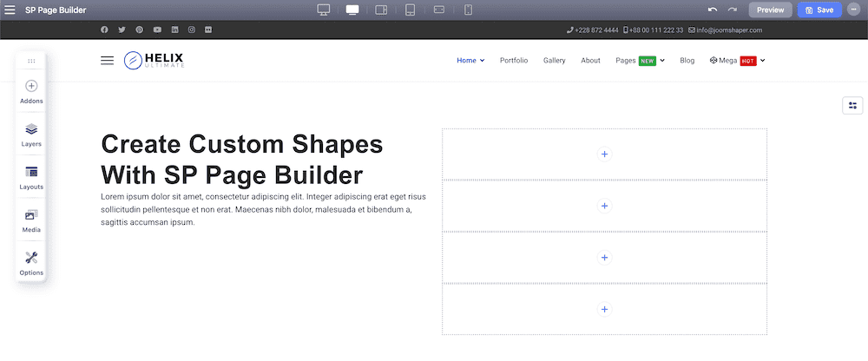Redo the last change
The image size is (868, 361).
(733, 10)
